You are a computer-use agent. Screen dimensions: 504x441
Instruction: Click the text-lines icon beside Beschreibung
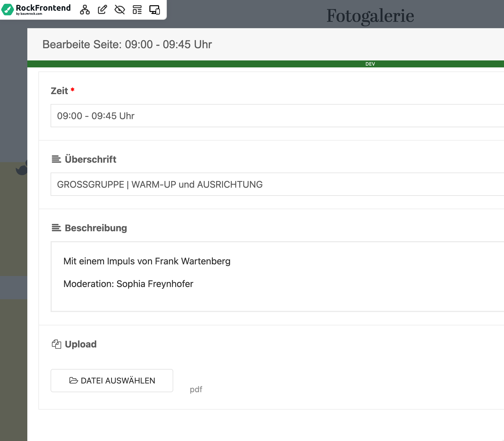coord(56,228)
